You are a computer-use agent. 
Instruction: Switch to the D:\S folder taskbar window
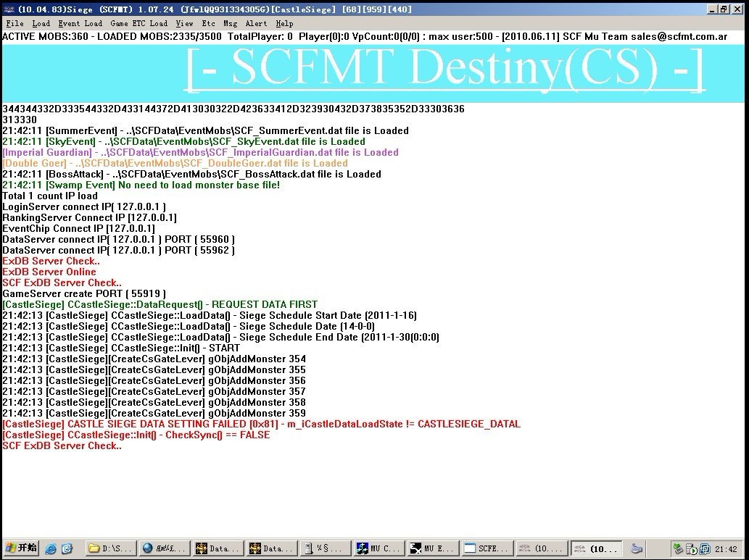(x=110, y=548)
